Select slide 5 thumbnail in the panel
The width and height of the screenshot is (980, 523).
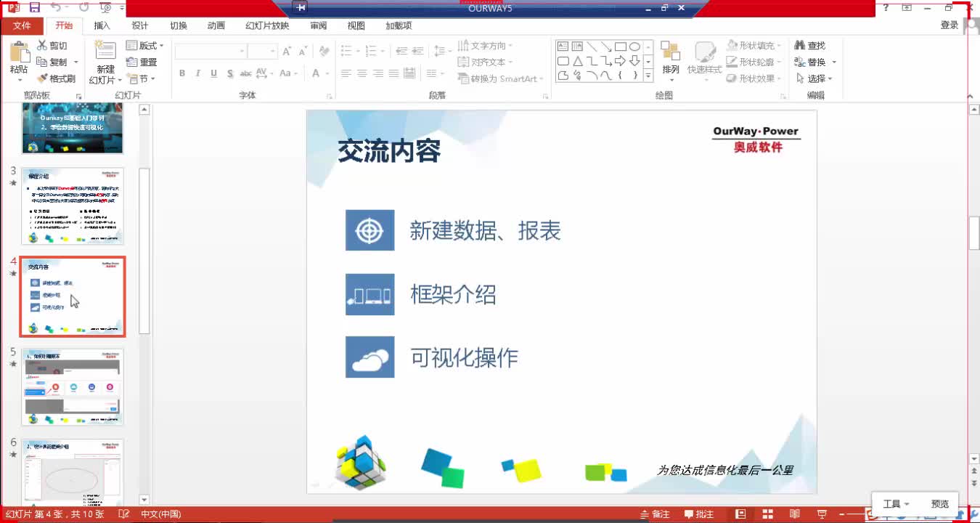(x=72, y=386)
